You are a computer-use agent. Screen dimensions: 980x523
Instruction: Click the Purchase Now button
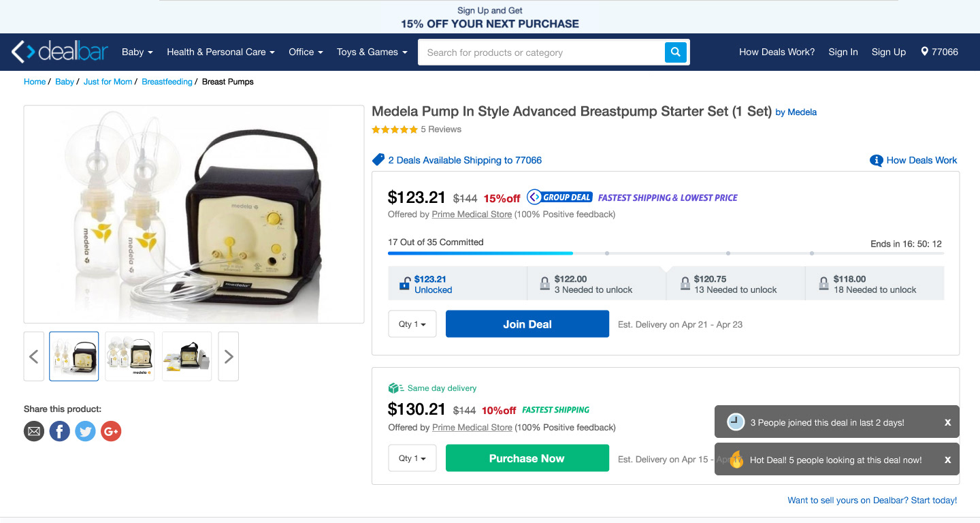coord(527,458)
